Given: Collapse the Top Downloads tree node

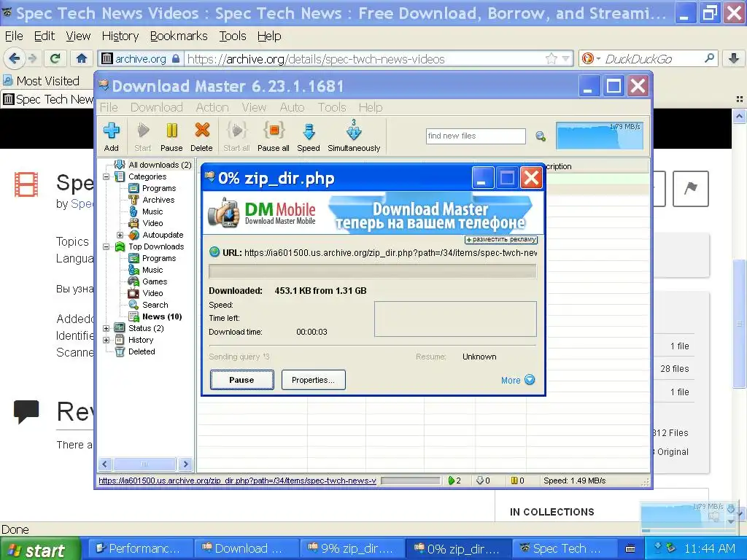Looking at the screenshot, I should point(107,246).
